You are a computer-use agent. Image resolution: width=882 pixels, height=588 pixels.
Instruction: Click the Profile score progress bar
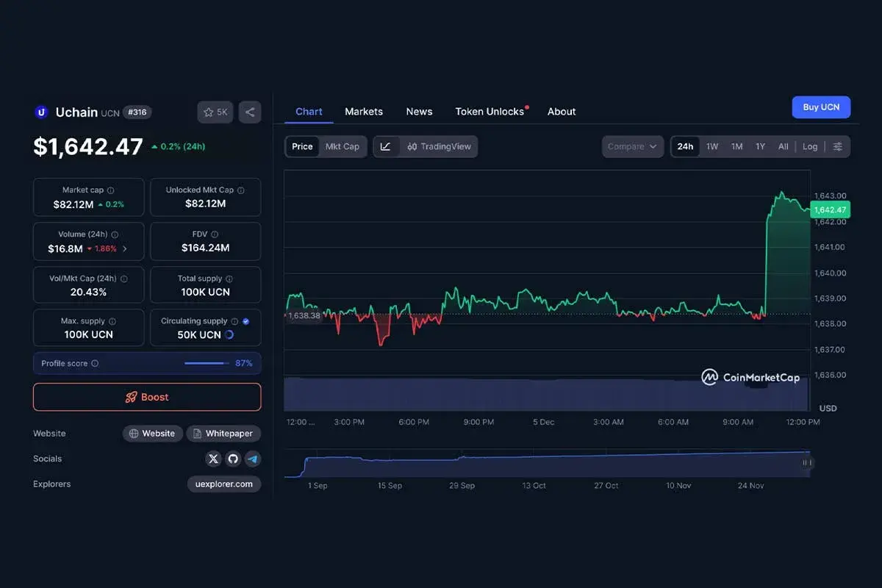[x=208, y=363]
